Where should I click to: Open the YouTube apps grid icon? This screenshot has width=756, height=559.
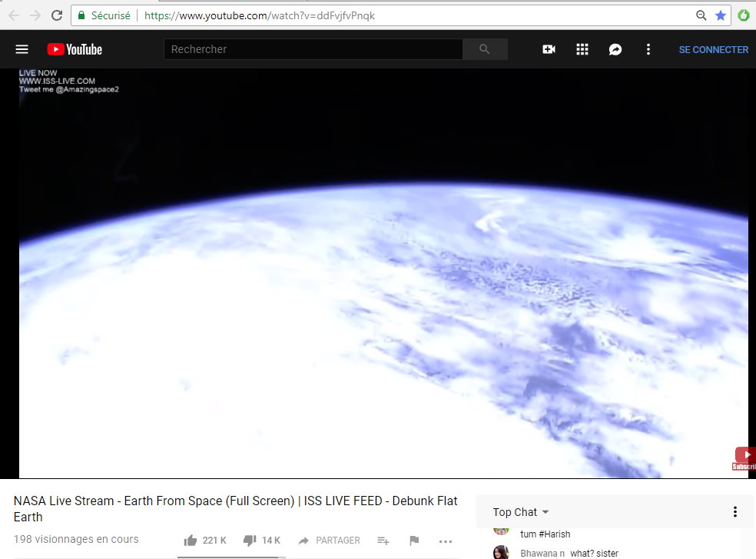point(582,49)
